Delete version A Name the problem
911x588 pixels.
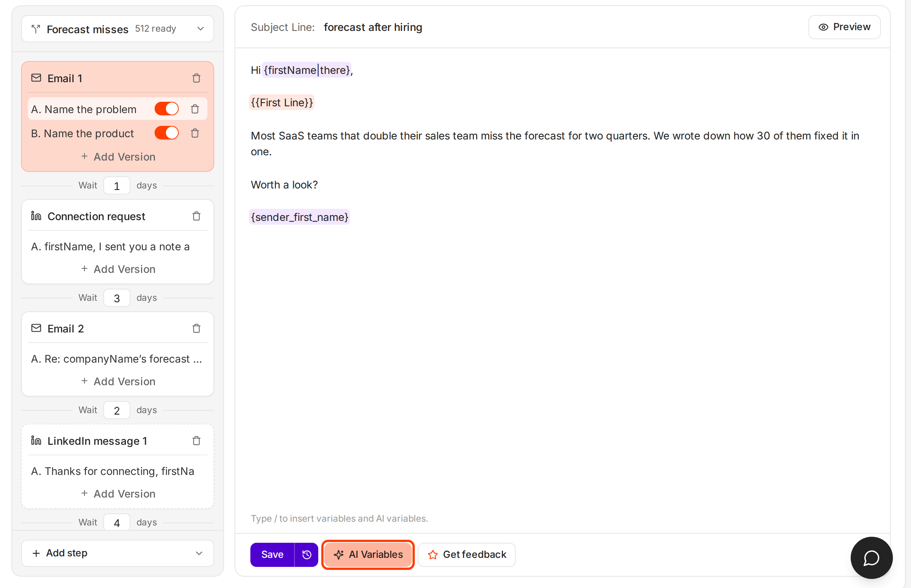pyautogui.click(x=195, y=109)
